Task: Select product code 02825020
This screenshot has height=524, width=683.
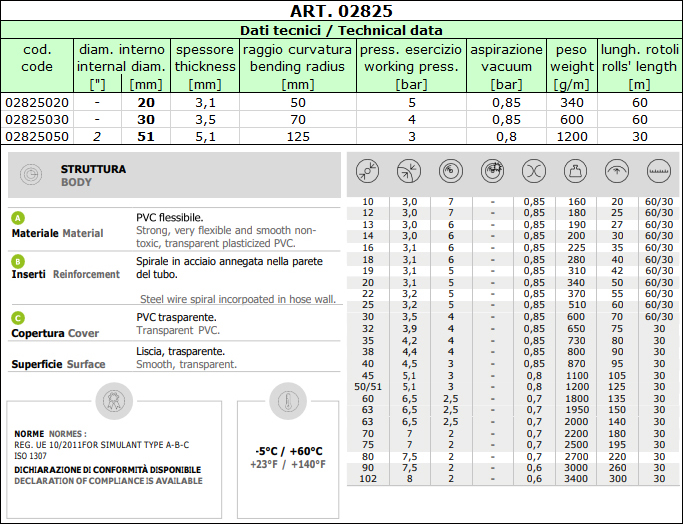Action: click(37, 102)
